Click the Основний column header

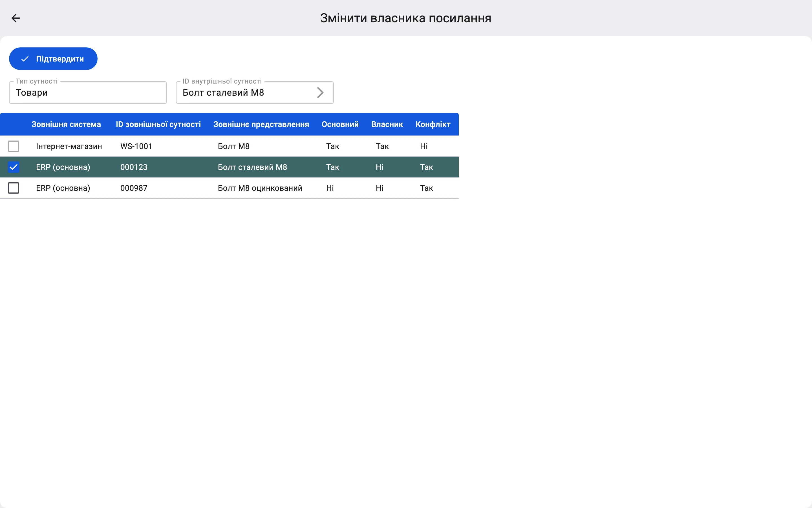[x=340, y=124]
